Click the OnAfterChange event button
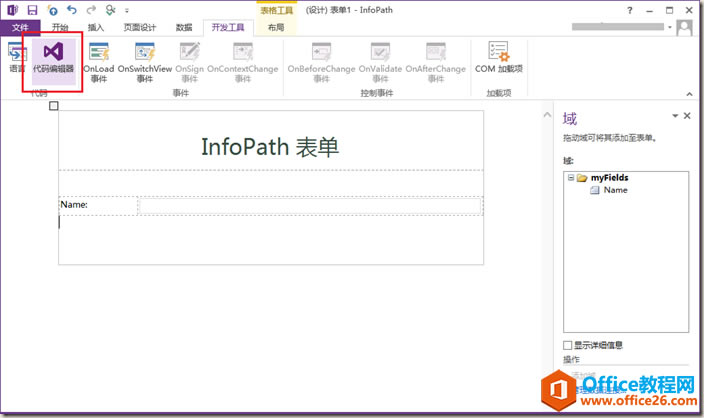This screenshot has height=418, width=704. point(436,62)
